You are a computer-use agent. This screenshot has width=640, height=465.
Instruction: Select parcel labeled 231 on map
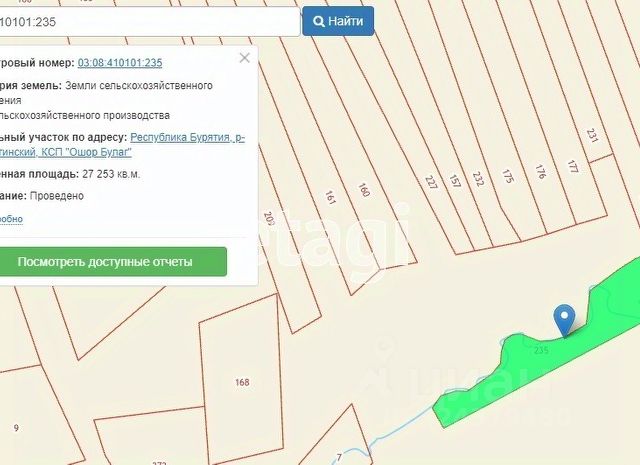tap(592, 136)
